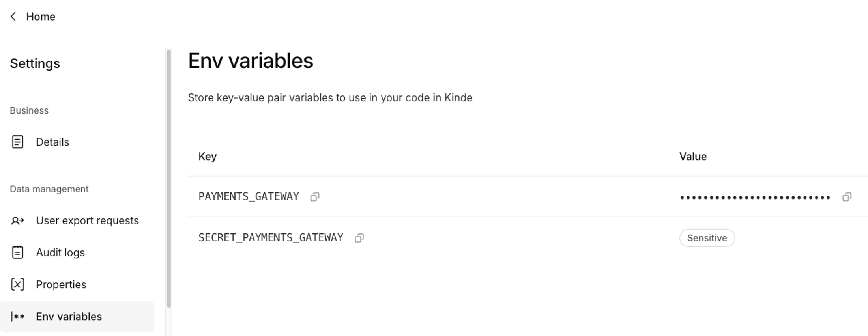Select the Details sidebar icon
The width and height of the screenshot is (868, 336).
(x=17, y=142)
